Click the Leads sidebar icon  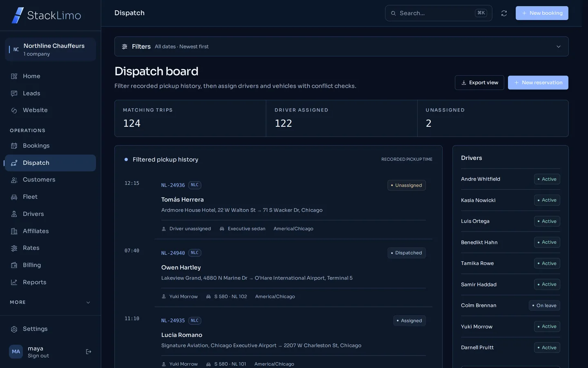tap(14, 93)
